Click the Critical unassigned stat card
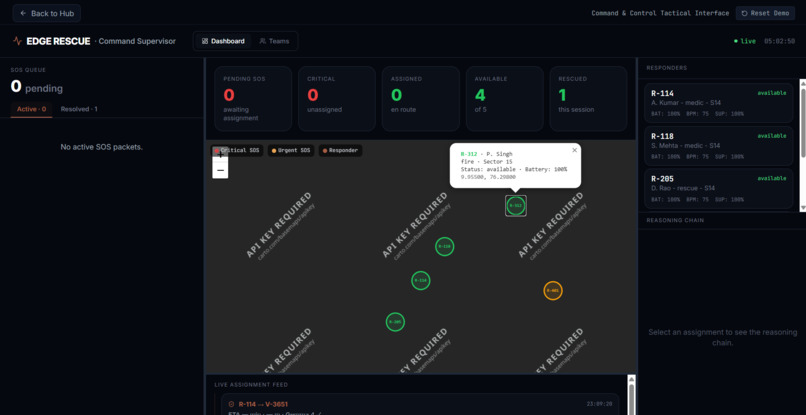This screenshot has width=806, height=415. coord(337,98)
